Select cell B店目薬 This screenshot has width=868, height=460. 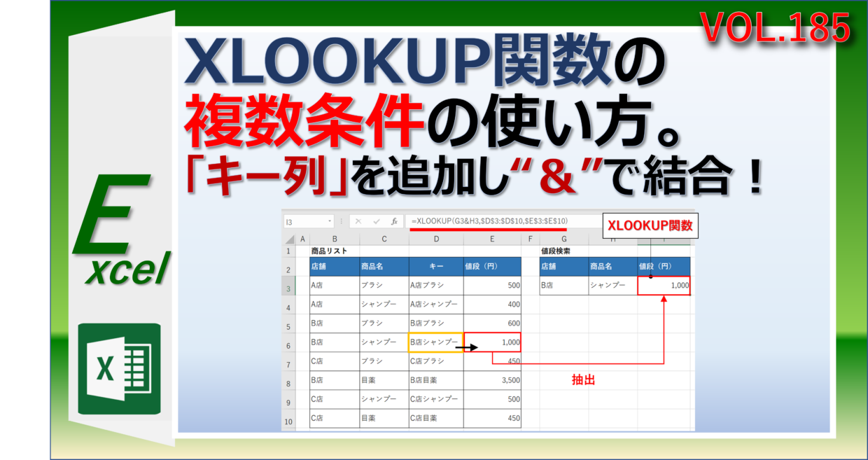click(436, 380)
